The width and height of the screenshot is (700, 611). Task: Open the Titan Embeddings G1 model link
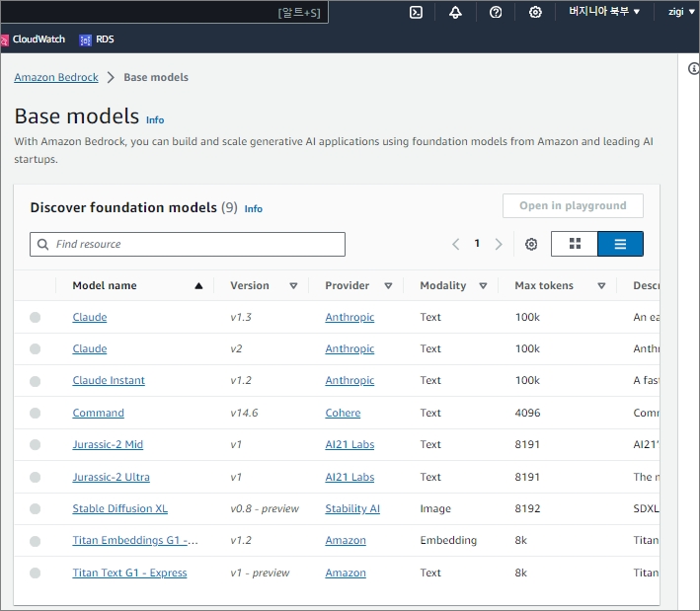[135, 541]
